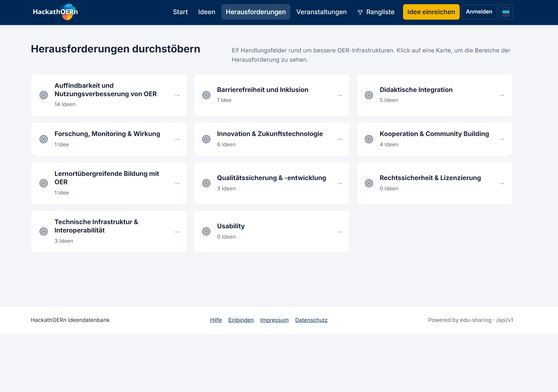Click the 6 Ideen count

click(226, 144)
